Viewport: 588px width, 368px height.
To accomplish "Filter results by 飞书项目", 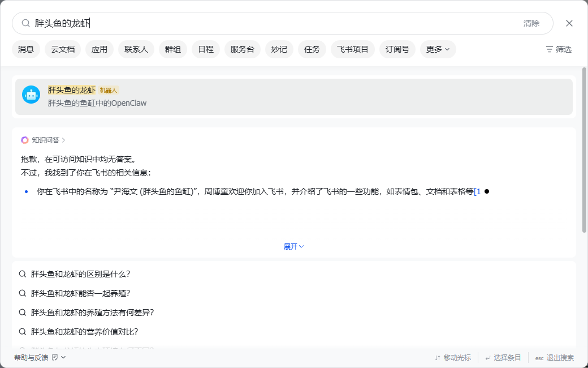I will [352, 49].
